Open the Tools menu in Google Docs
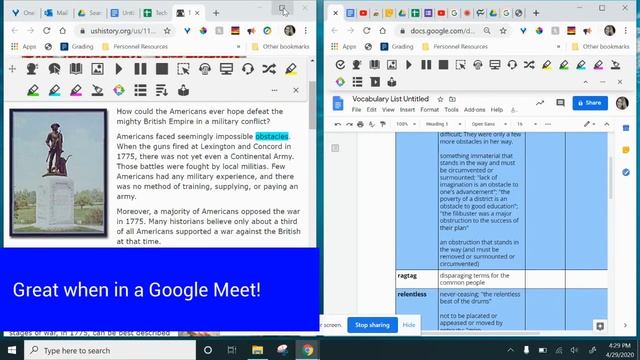 pyautogui.click(x=451, y=110)
